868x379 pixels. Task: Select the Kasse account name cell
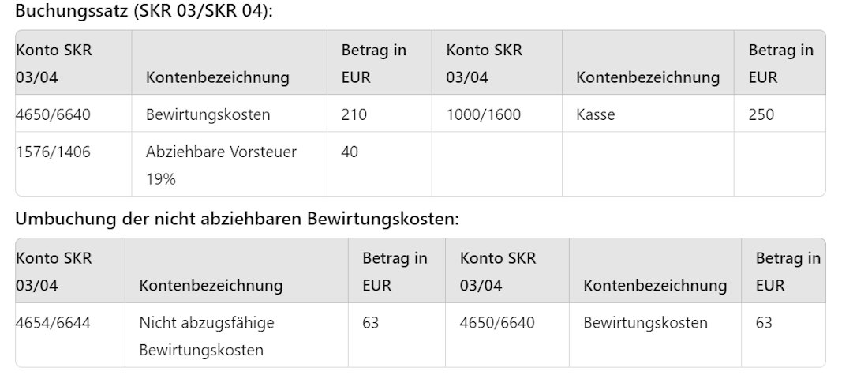pyautogui.click(x=596, y=114)
